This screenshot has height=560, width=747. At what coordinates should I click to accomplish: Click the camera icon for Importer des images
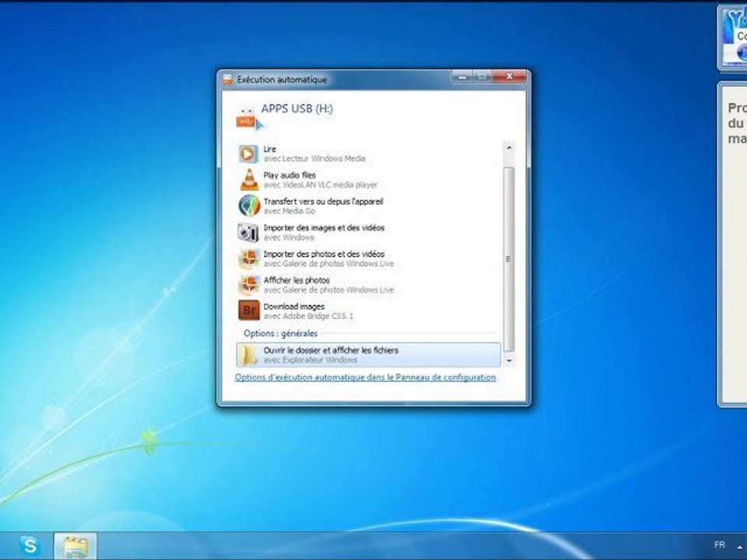tap(249, 233)
